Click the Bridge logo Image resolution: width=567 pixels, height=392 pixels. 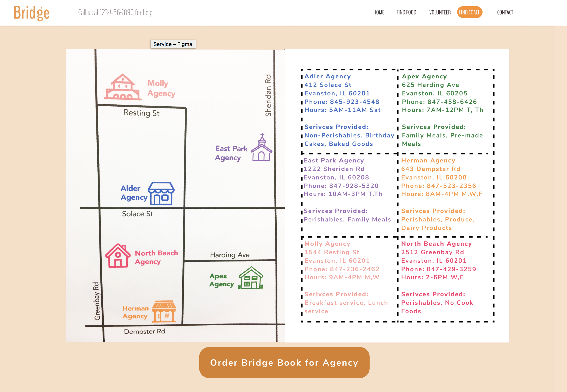(31, 13)
